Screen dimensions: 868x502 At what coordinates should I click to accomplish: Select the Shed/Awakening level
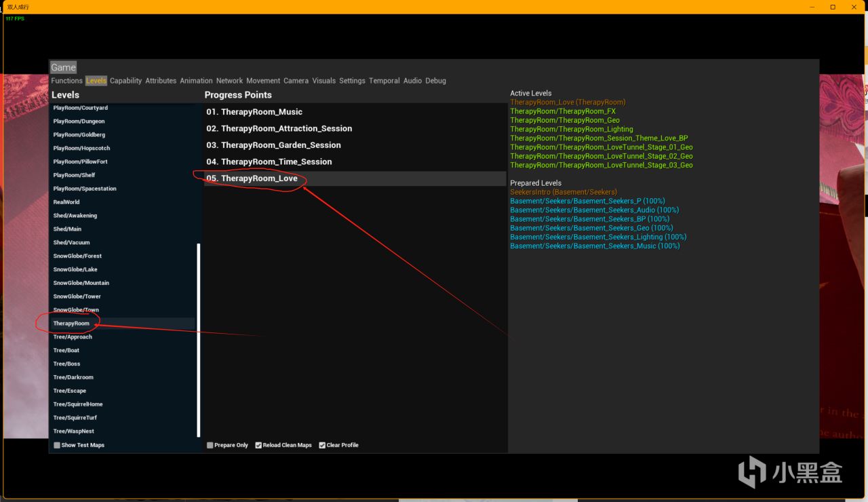tap(123, 216)
